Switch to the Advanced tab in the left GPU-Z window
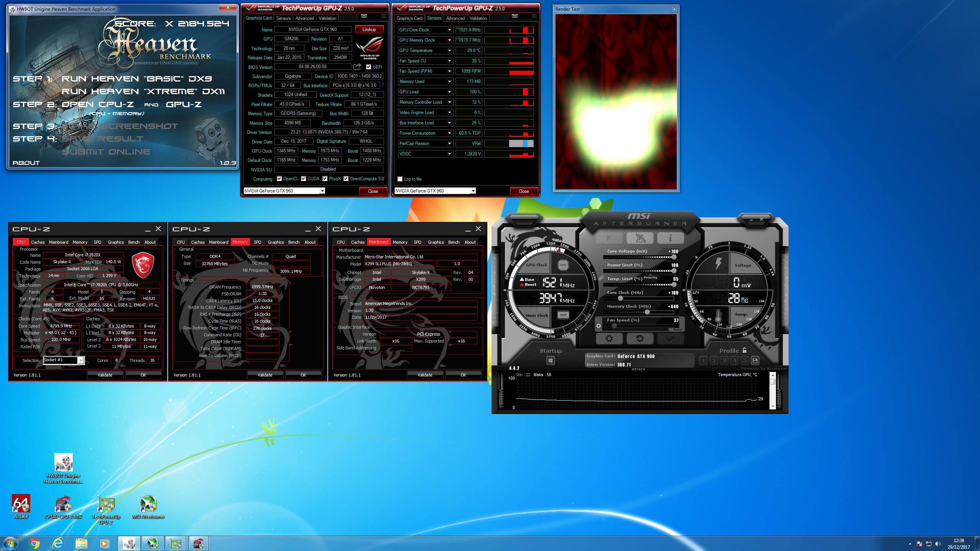This screenshot has height=551, width=980. [x=305, y=18]
